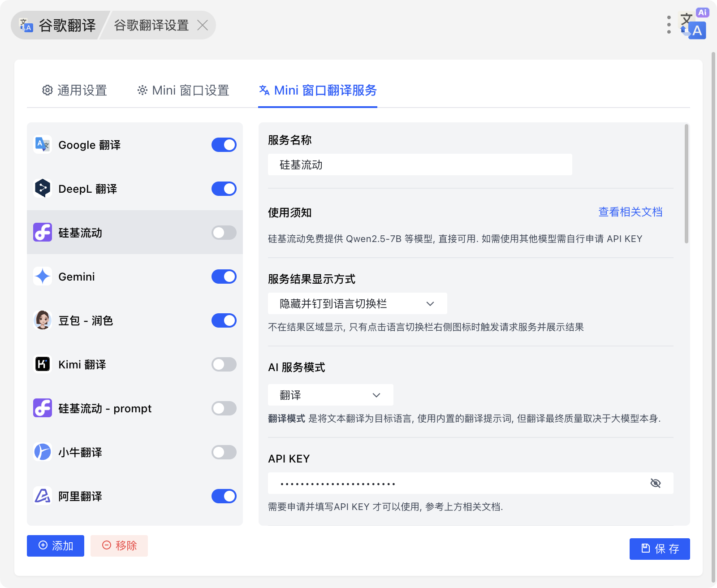The width and height of the screenshot is (717, 588).
Task: Enable the 硅基流动 service toggle
Action: pyautogui.click(x=224, y=233)
